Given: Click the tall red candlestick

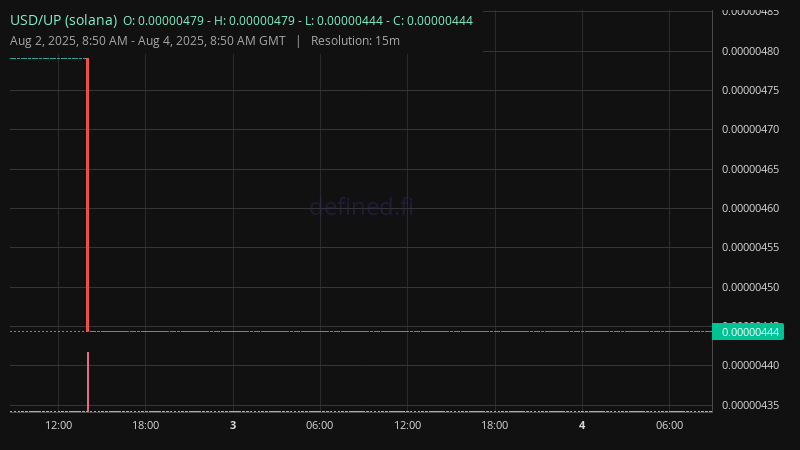Looking at the screenshot, I should (88, 195).
